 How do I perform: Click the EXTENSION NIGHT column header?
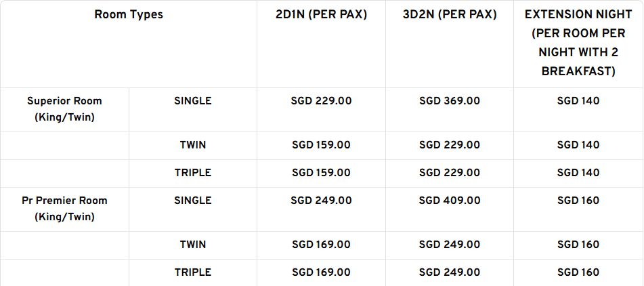pos(578,43)
